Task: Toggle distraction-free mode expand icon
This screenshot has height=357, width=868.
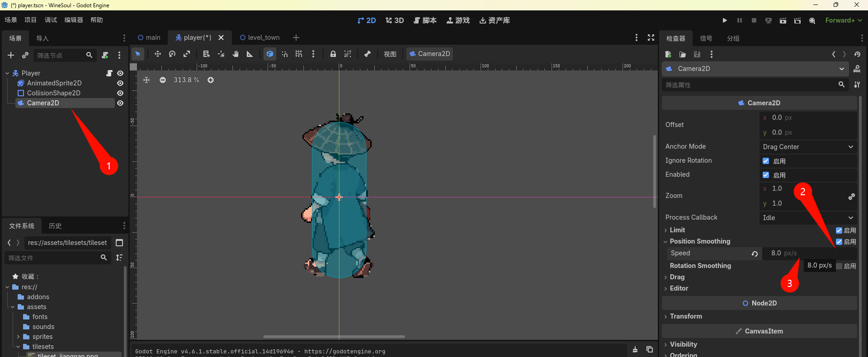Action: point(651,38)
